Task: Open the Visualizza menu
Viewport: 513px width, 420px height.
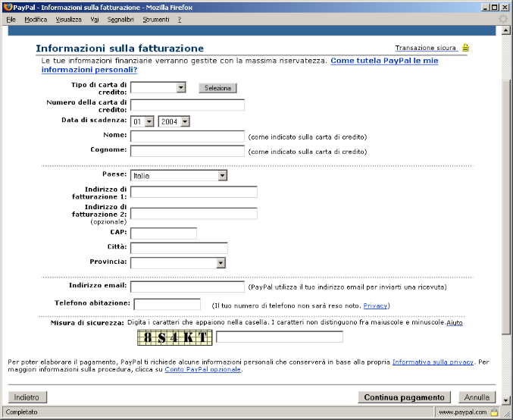Action: (x=68, y=19)
